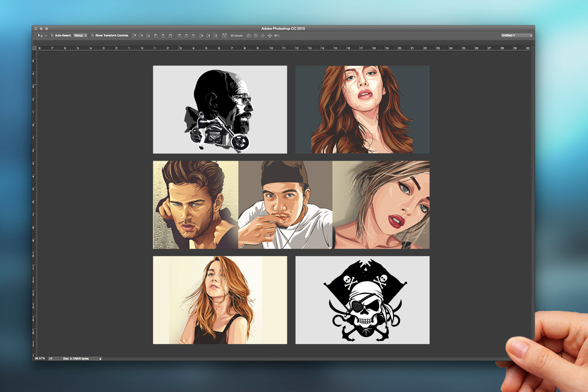Open the Auto-Select Group dropdown
This screenshot has width=588, height=392.
[x=80, y=36]
